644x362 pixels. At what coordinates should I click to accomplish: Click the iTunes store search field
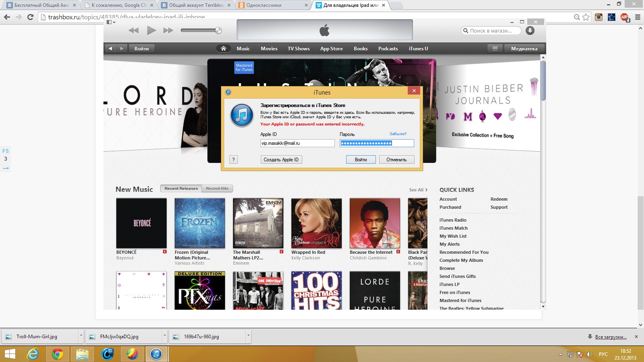tap(491, 31)
